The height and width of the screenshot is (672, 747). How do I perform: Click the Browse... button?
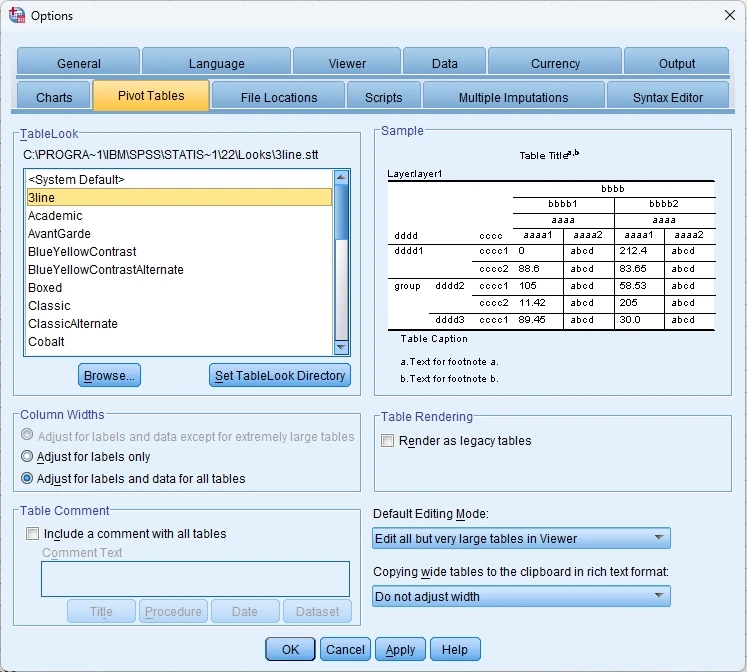coord(109,375)
